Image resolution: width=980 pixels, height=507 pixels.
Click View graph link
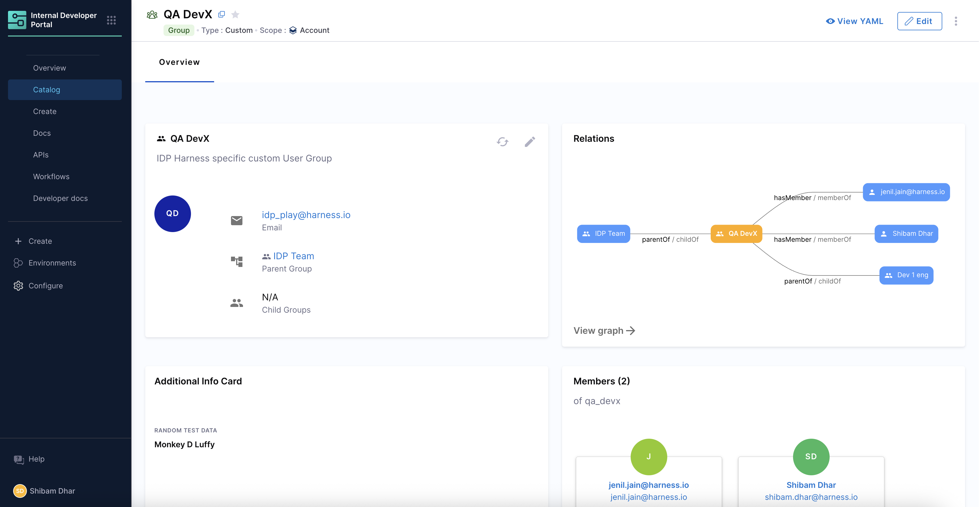(x=604, y=330)
